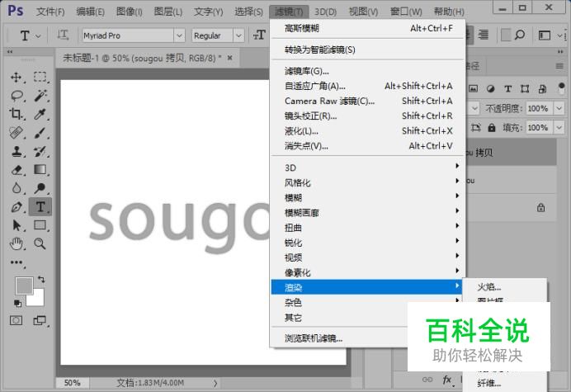Select the Pen tool
571x392 pixels.
click(x=16, y=206)
